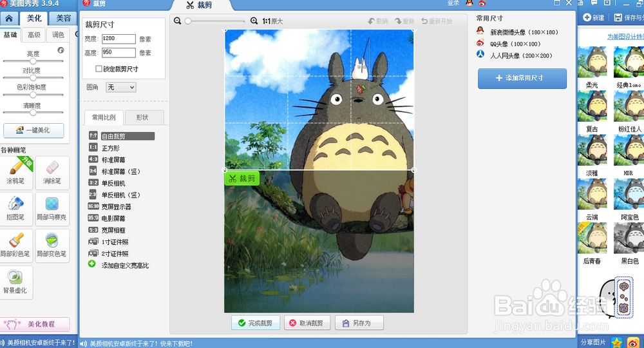The height and width of the screenshot is (348, 644).
Task: Open the 圆角 rounded corner dropdown
Action: (121, 87)
